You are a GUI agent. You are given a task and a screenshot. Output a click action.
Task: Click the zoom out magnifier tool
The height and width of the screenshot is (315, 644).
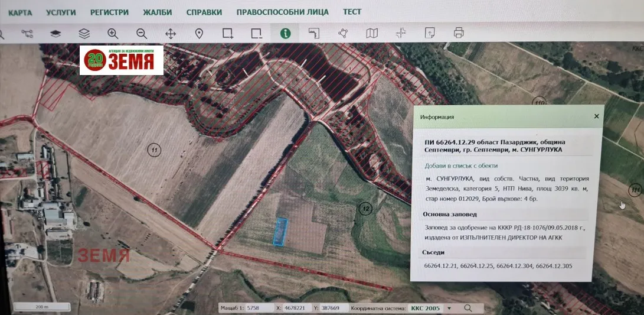point(142,34)
